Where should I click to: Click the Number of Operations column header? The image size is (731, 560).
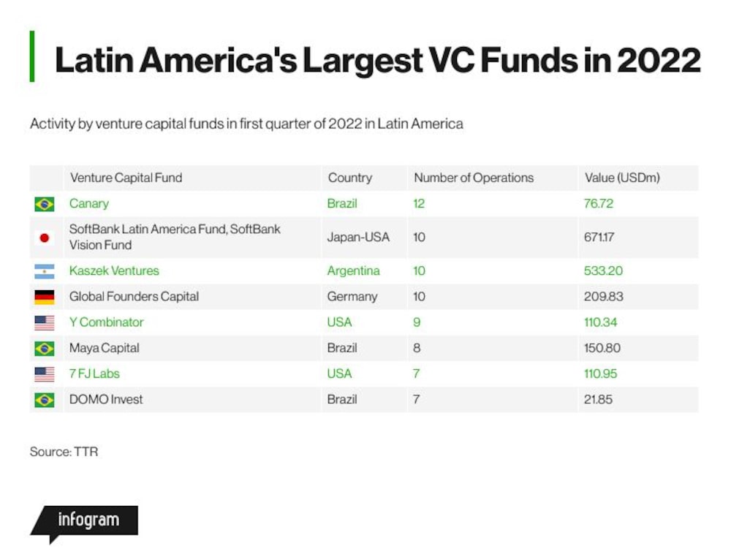pos(474,178)
